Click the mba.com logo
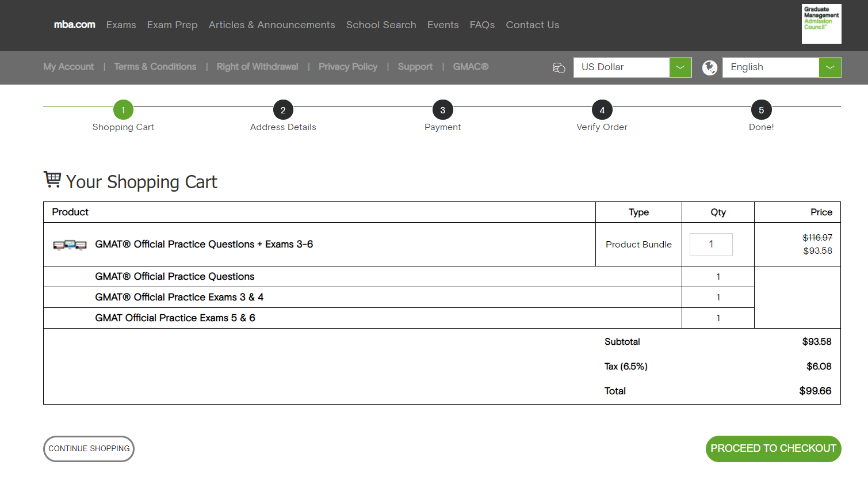The width and height of the screenshot is (868, 499). pos(74,24)
